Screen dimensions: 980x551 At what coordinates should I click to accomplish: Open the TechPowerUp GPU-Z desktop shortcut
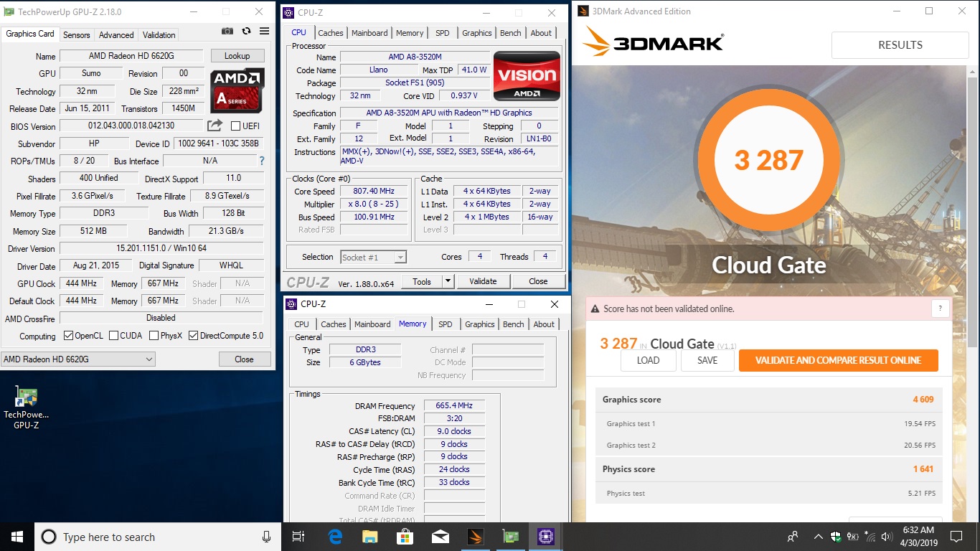coord(27,408)
